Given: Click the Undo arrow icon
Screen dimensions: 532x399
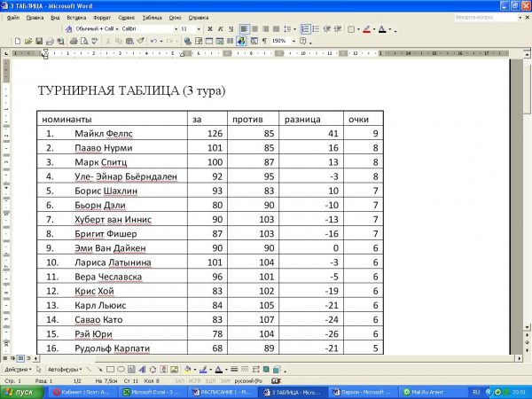Looking at the screenshot, I should point(154,41).
